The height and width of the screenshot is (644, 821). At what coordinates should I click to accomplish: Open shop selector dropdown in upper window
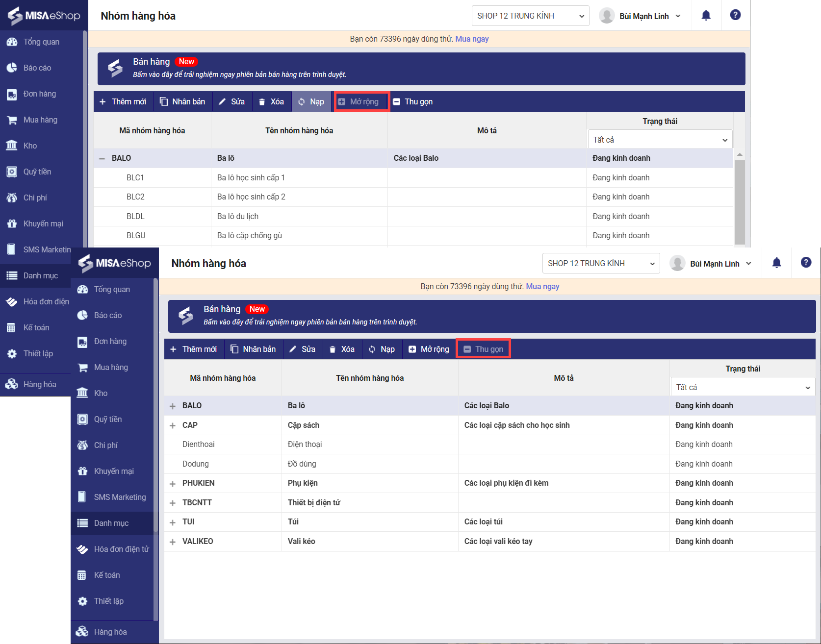(x=531, y=16)
